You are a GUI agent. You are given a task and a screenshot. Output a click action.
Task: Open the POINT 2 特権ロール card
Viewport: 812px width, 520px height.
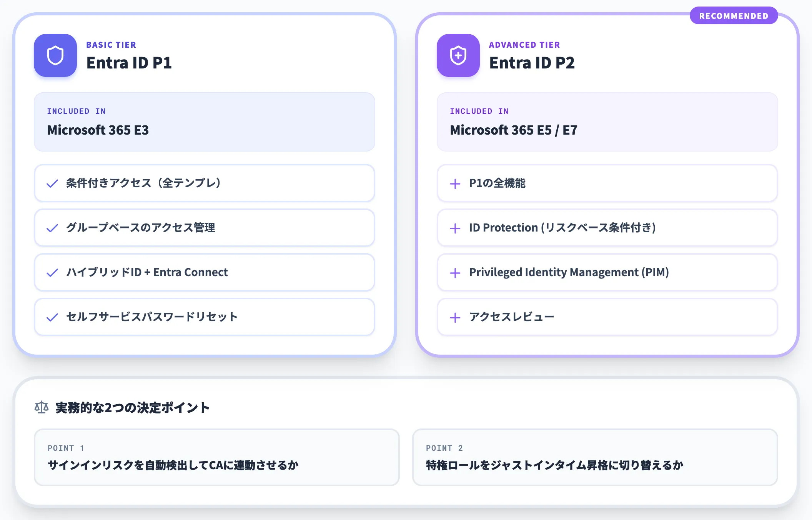tap(595, 457)
